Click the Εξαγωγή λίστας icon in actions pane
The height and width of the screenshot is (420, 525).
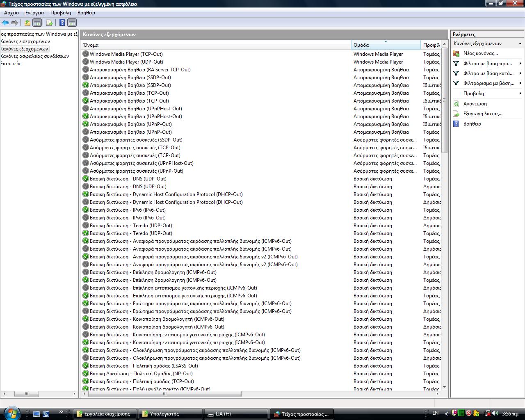[x=456, y=114]
